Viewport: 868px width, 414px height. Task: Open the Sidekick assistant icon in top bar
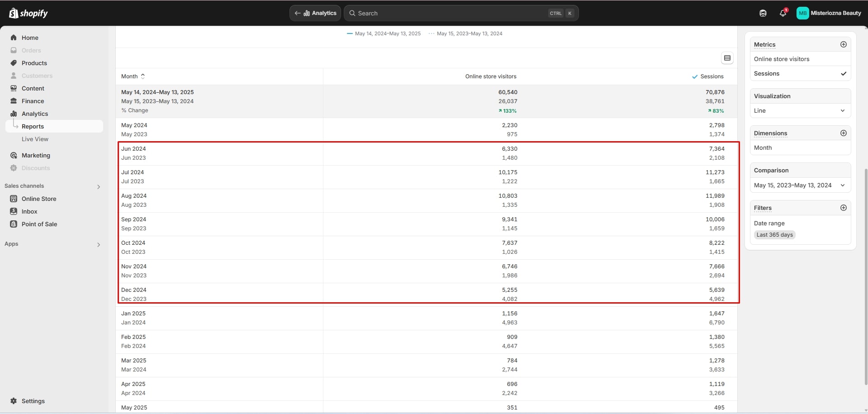(763, 13)
